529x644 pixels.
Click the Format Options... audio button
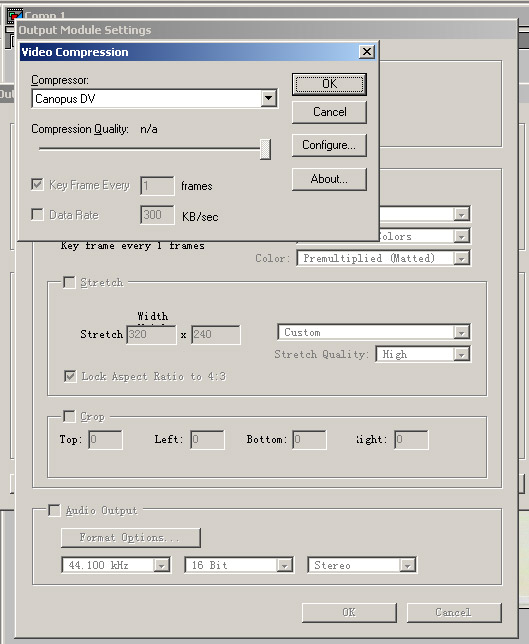tap(131, 538)
